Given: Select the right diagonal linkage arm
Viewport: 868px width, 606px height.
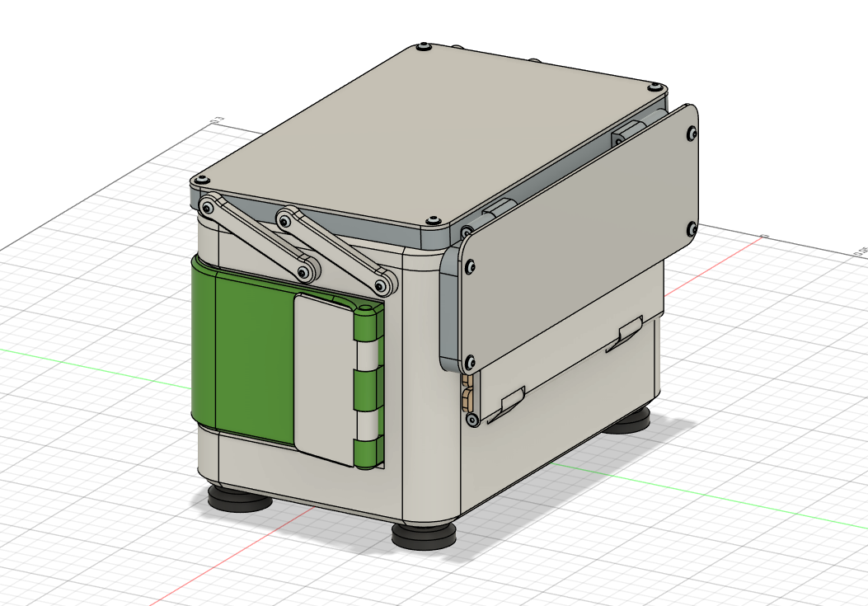Looking at the screenshot, I should click(336, 251).
